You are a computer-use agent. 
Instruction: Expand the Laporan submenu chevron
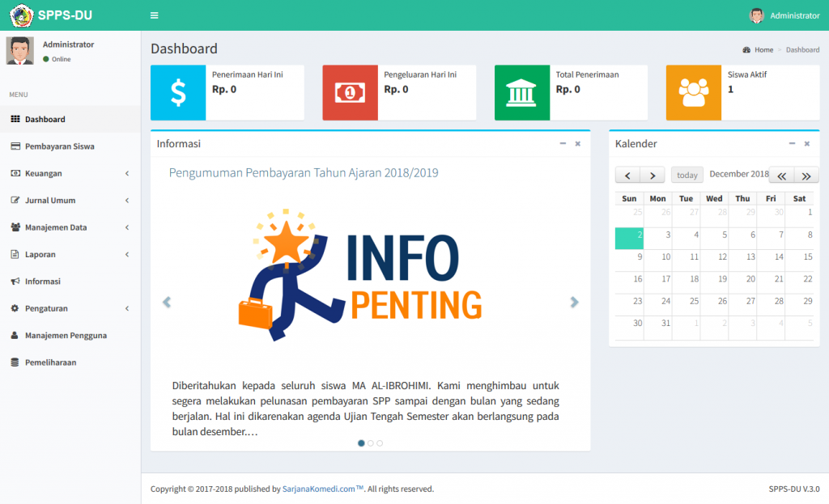pos(127,254)
